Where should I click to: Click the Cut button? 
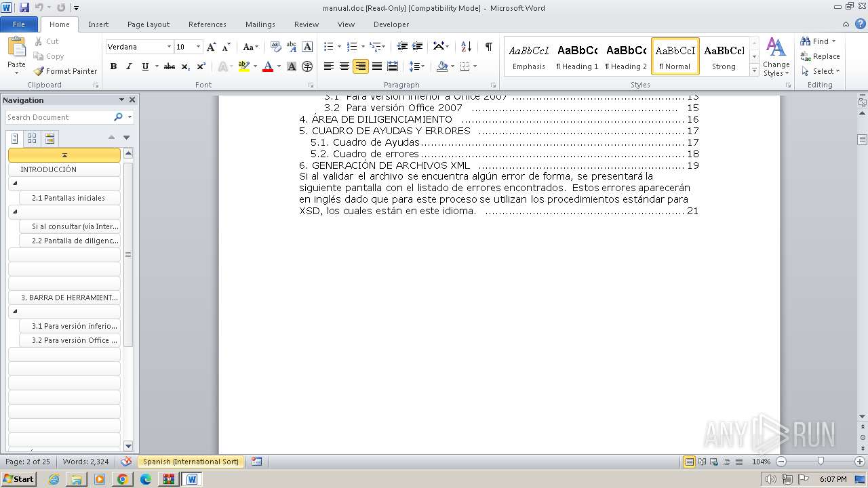[x=47, y=41]
